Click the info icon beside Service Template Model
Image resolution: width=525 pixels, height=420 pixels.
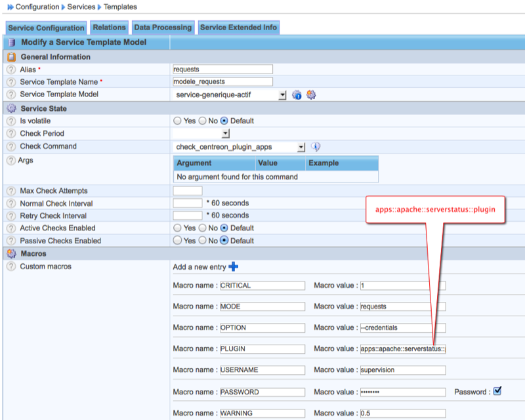[297, 94]
